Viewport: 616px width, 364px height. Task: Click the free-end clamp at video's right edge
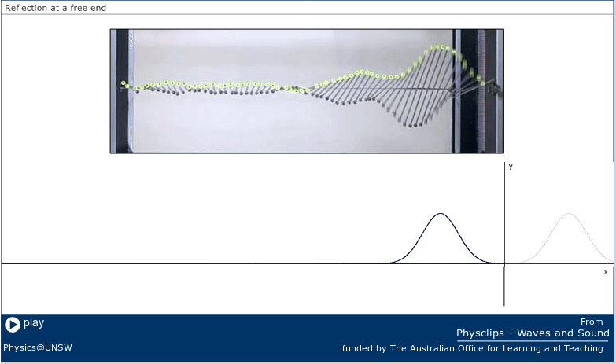496,89
